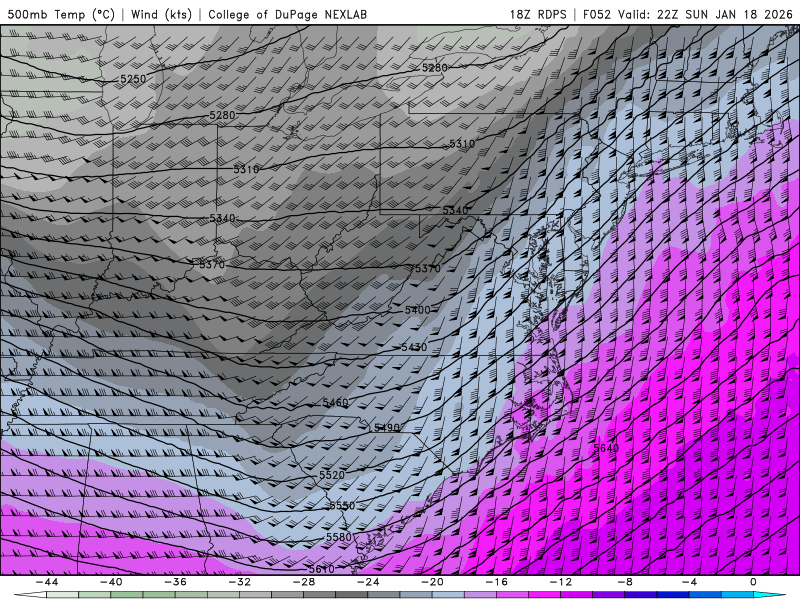800x600 pixels.
Task: Click the -8 colorbar tick label
Action: [x=625, y=582]
